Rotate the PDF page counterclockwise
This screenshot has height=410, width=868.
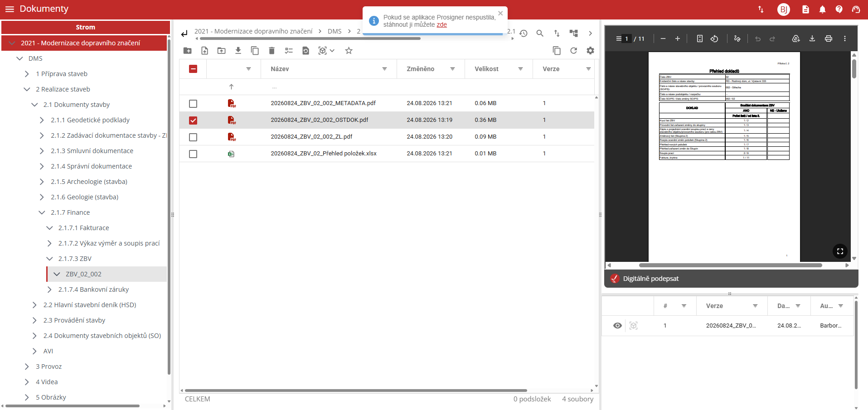pos(714,39)
